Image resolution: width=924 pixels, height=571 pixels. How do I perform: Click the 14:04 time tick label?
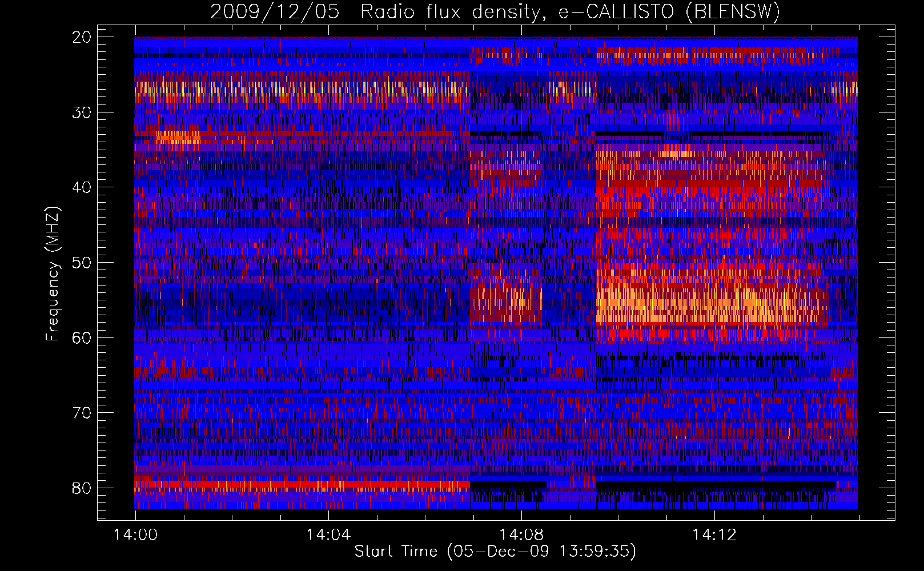328,535
